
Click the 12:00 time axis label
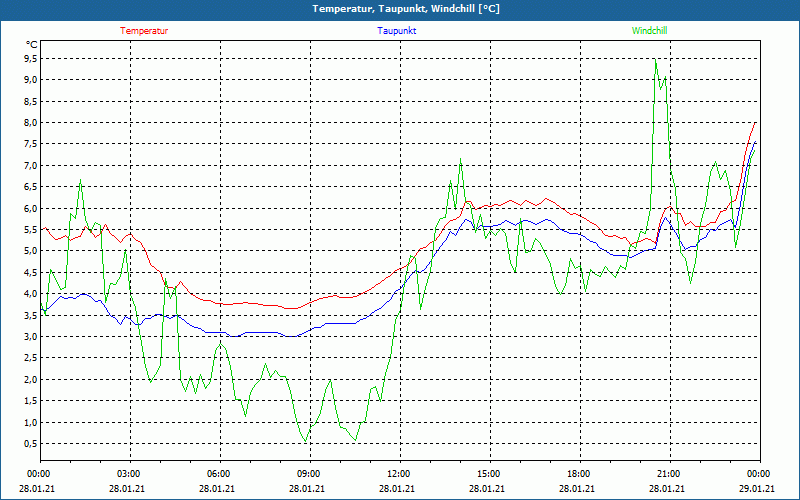coord(398,474)
